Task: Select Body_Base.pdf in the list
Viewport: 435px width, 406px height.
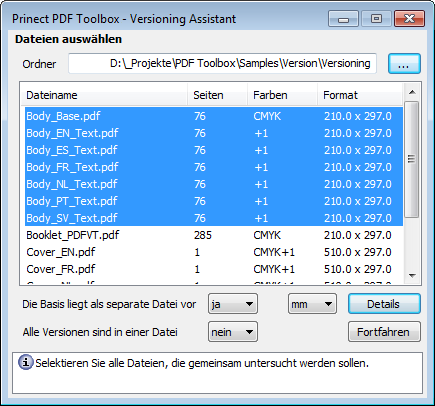Action: click(x=213, y=116)
